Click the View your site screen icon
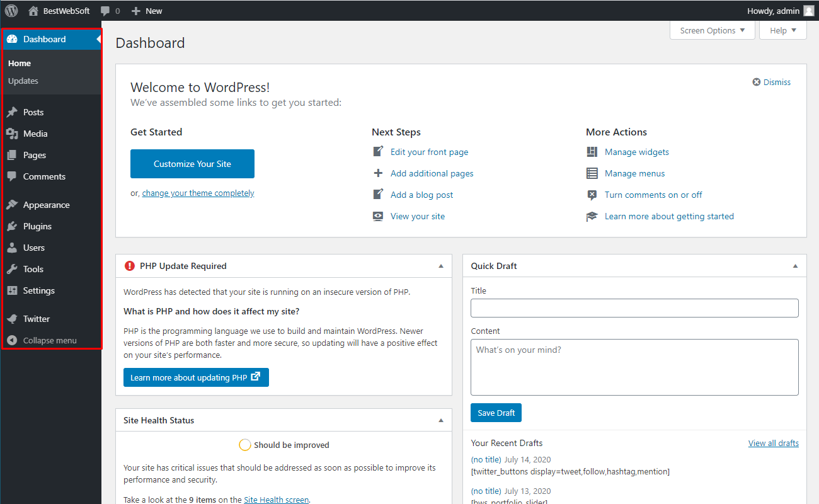Viewport: 819px width, 504px height. (x=378, y=216)
